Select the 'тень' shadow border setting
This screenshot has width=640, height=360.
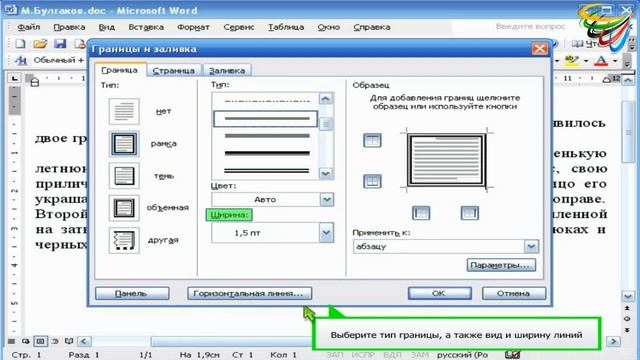(x=124, y=176)
